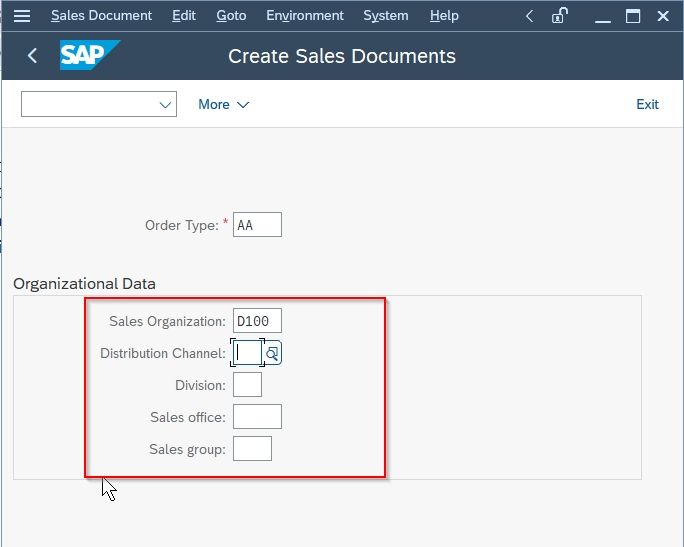Screen dimensions: 684x547
Task: Open the Help menu
Action: coord(444,16)
